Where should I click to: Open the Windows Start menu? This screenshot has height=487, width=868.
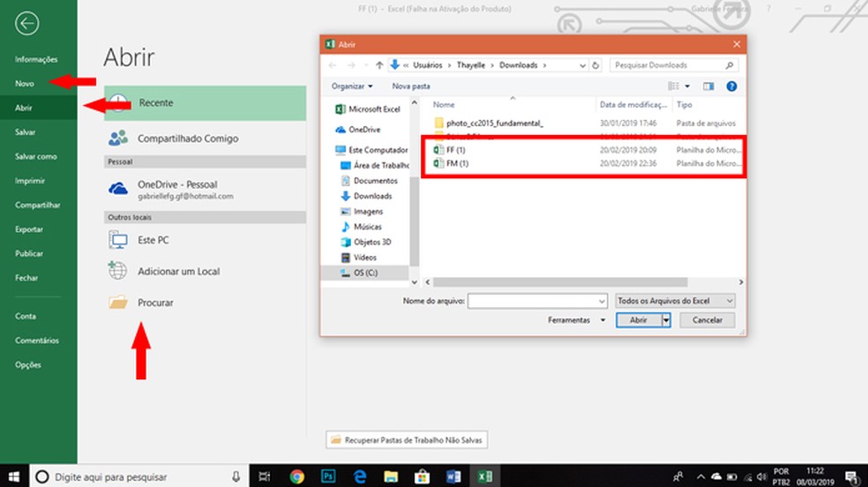(14, 476)
